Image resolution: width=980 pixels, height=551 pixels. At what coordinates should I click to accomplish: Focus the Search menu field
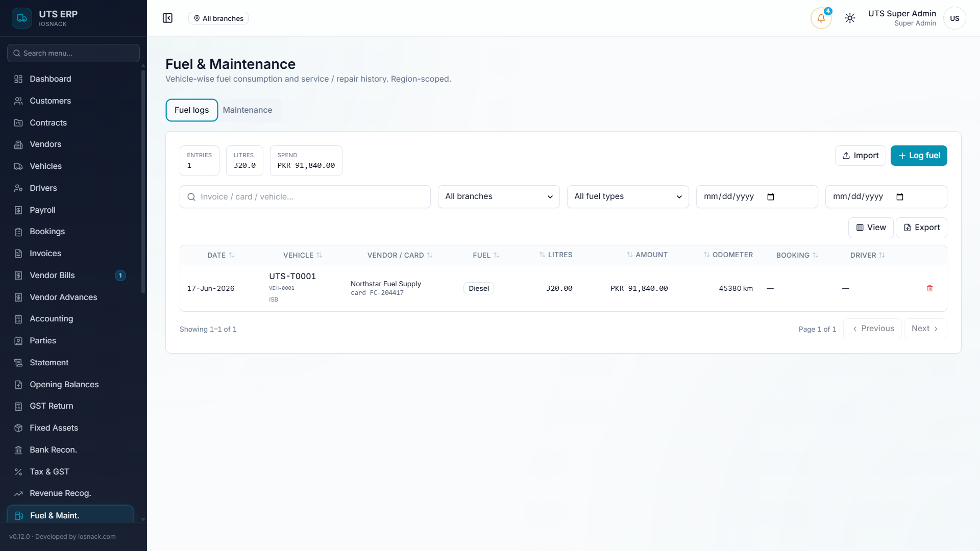pos(73,53)
